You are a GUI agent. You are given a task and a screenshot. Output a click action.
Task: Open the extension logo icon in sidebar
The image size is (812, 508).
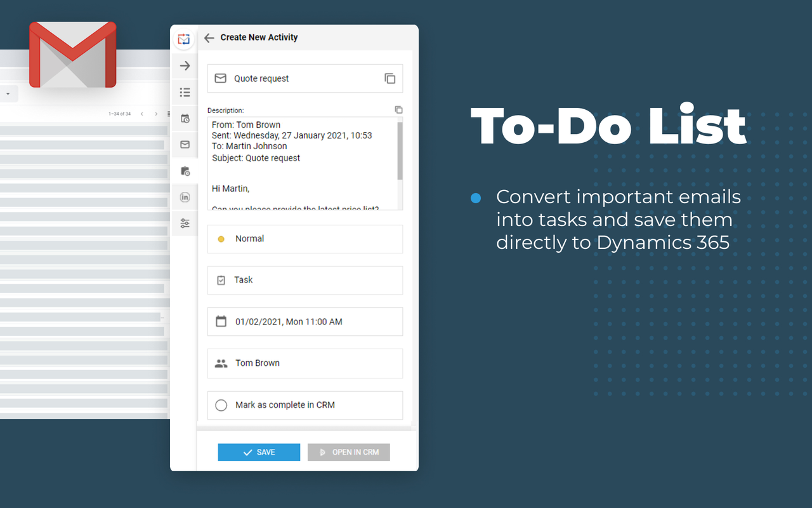(x=184, y=39)
